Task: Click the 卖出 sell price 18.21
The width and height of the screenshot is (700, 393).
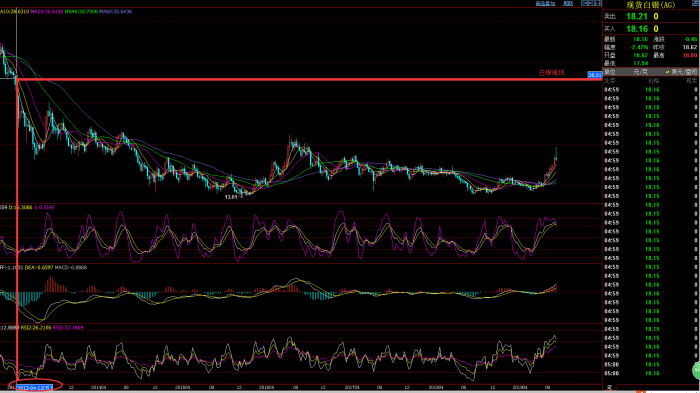Action: click(x=637, y=17)
